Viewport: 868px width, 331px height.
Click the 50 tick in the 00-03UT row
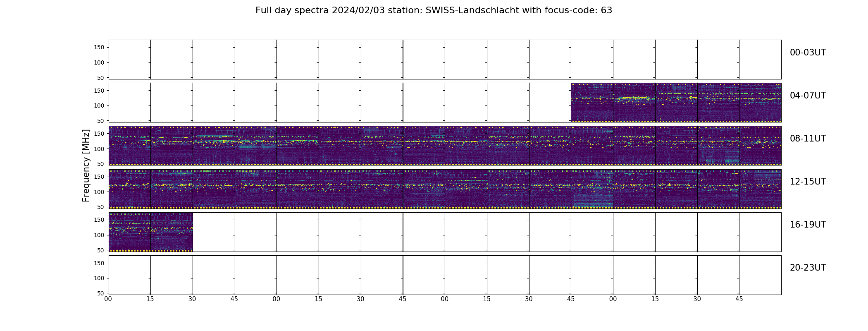point(101,78)
